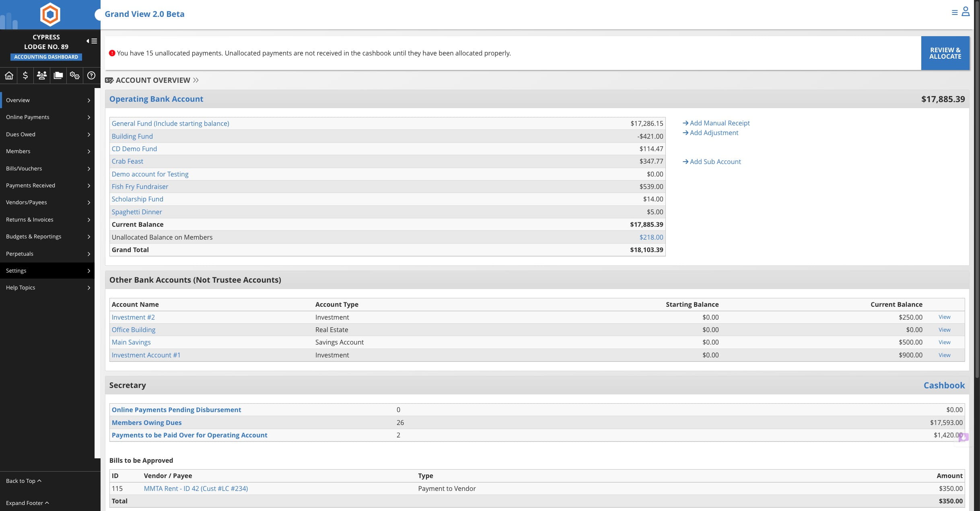Open the home icon in sidebar toolbar
The width and height of the screenshot is (980, 511).
9,75
